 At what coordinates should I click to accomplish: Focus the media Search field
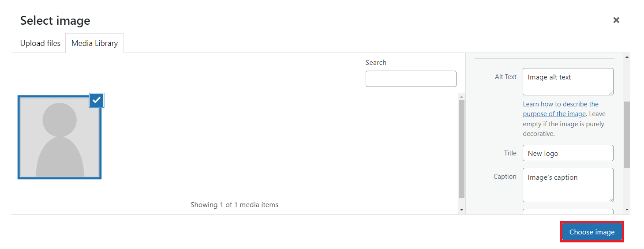coord(411,79)
